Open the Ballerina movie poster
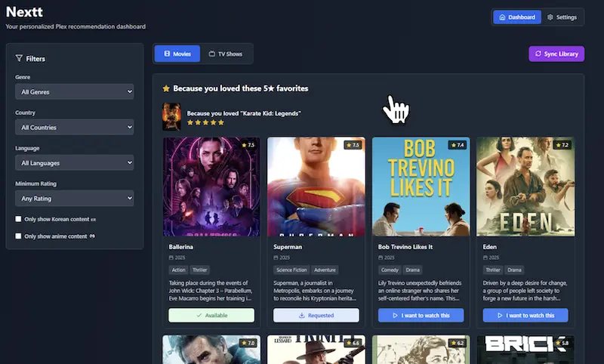This screenshot has width=604, height=364. [211, 187]
